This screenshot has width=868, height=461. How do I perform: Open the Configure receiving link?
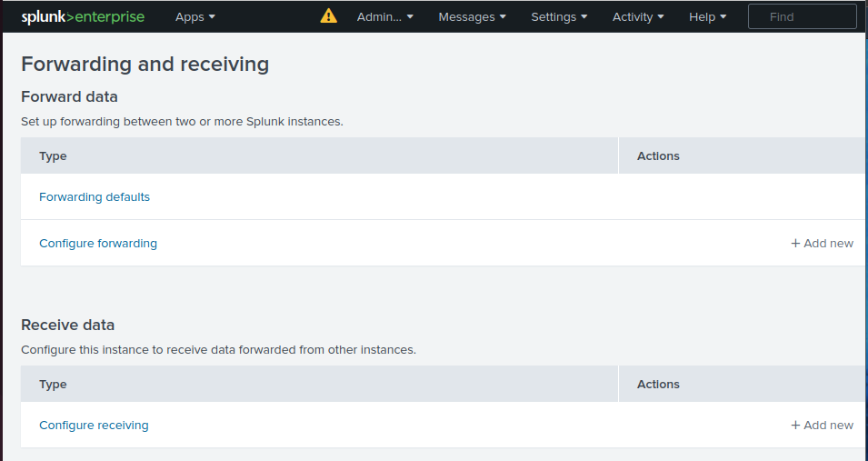coord(94,425)
